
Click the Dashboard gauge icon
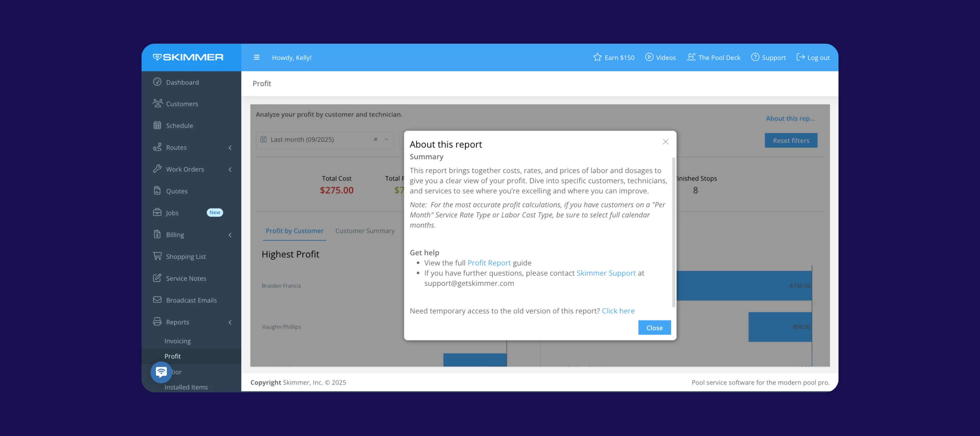coord(157,82)
